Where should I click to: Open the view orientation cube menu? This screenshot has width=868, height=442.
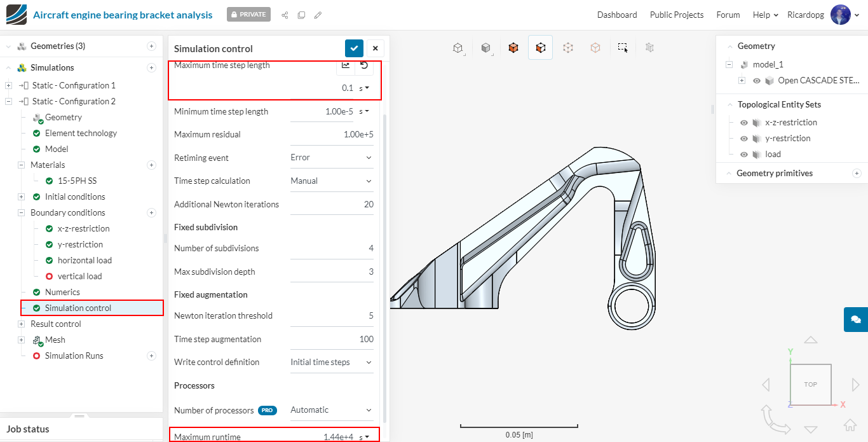tap(458, 48)
